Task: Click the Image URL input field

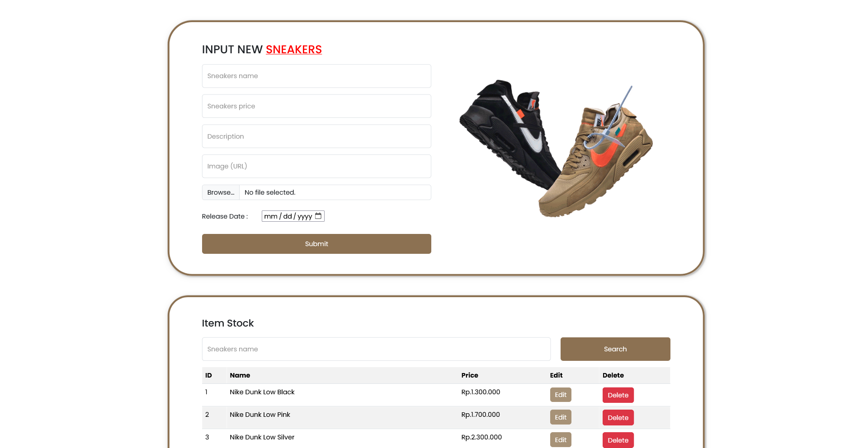Action: click(316, 166)
